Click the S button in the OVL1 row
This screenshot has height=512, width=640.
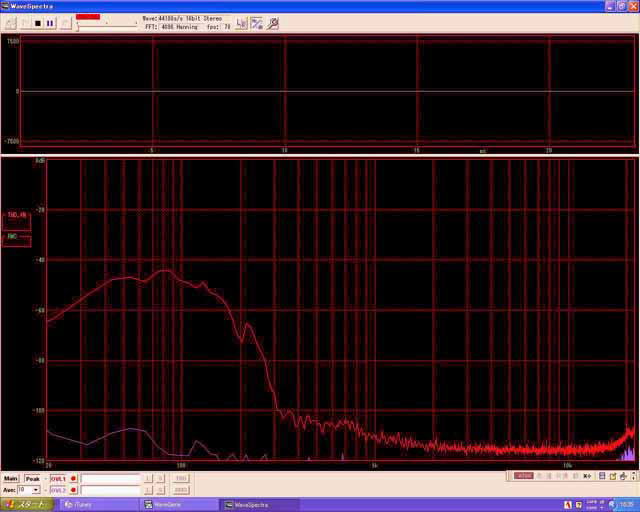pos(160,479)
